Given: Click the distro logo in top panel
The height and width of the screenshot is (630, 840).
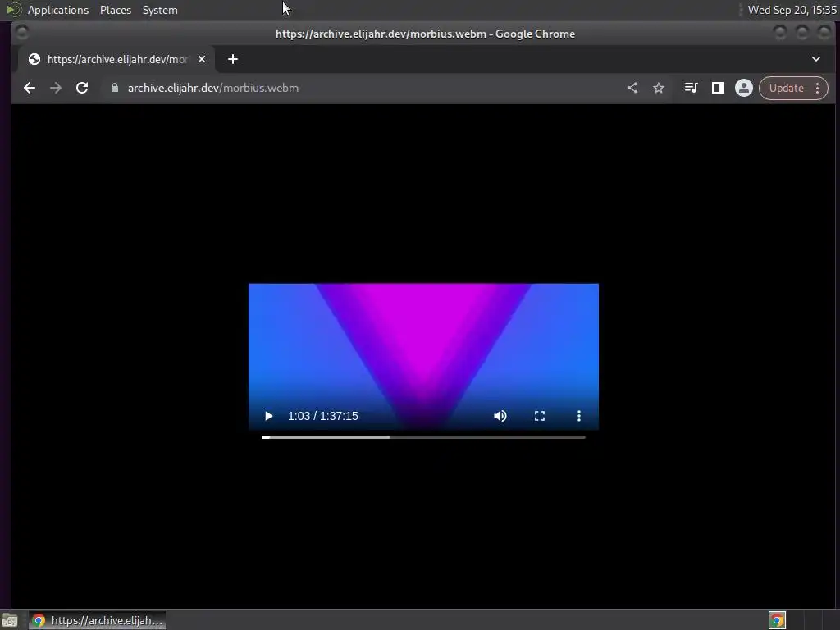Looking at the screenshot, I should click(13, 10).
